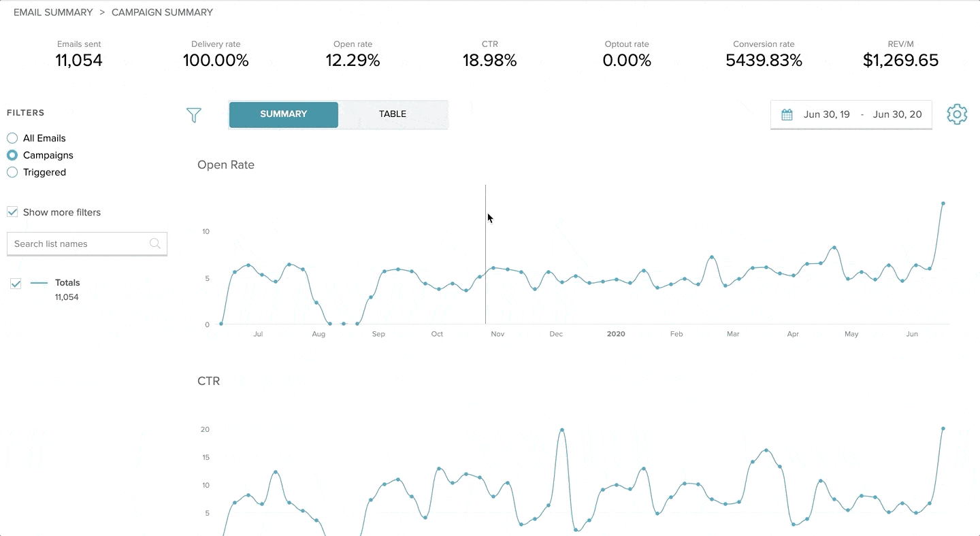Click the search magnifier icon

pyautogui.click(x=155, y=244)
